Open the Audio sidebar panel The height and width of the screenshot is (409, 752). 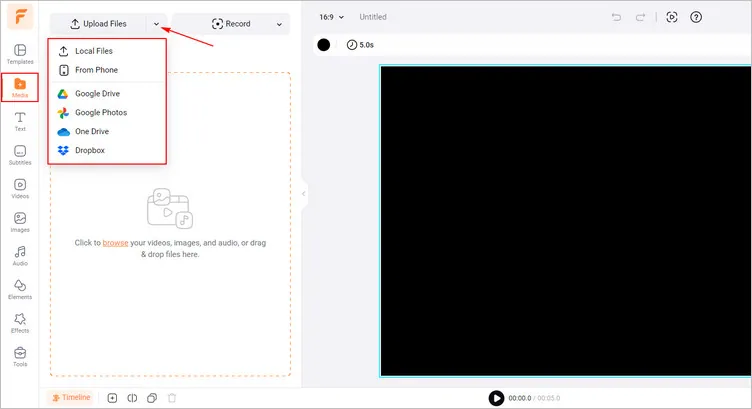coord(20,256)
